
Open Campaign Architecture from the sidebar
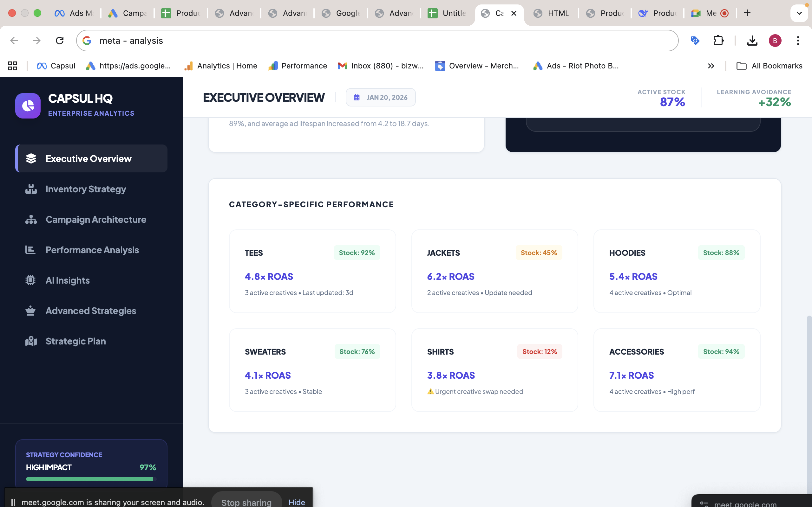click(x=95, y=220)
